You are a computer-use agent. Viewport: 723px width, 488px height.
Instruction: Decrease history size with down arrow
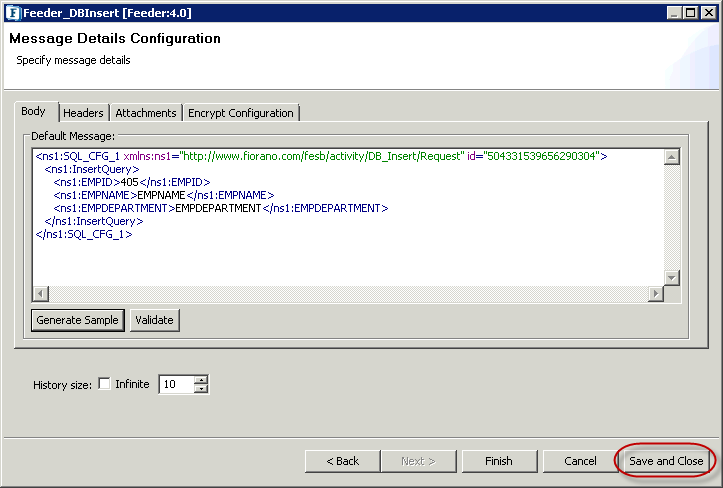pyautogui.click(x=201, y=389)
